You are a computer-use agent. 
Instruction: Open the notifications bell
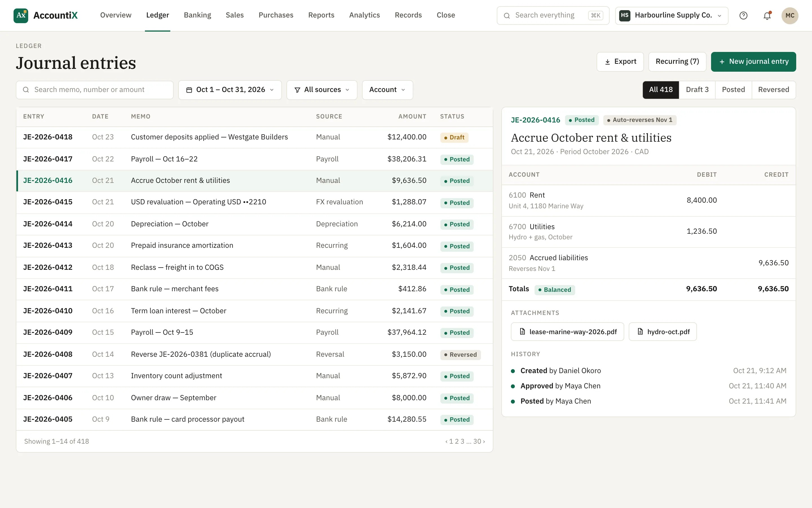click(767, 16)
